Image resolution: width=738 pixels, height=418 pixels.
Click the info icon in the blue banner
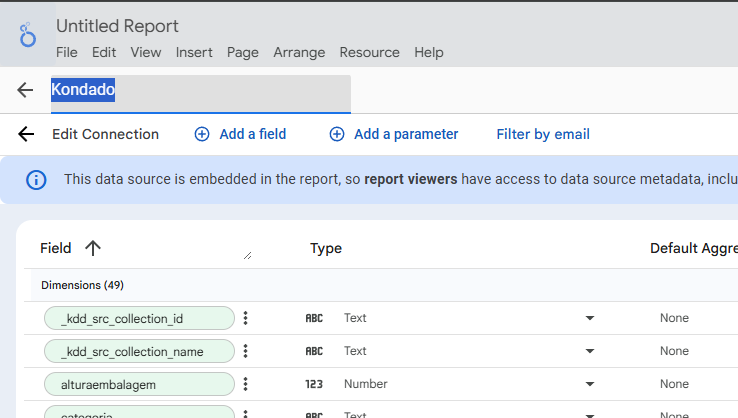pos(36,180)
